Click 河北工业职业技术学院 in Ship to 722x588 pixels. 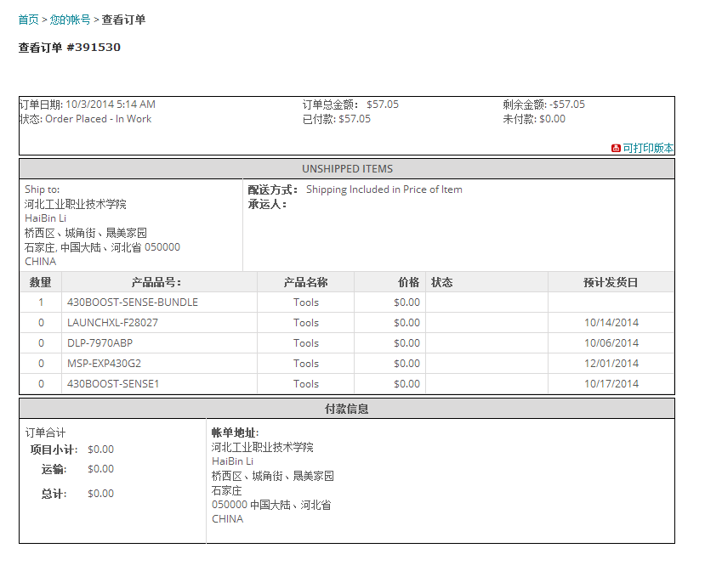(x=76, y=204)
